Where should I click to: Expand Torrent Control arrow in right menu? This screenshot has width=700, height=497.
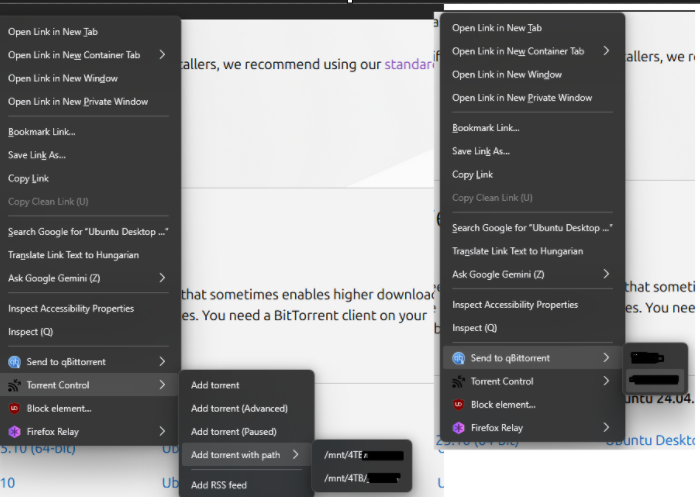[606, 381]
